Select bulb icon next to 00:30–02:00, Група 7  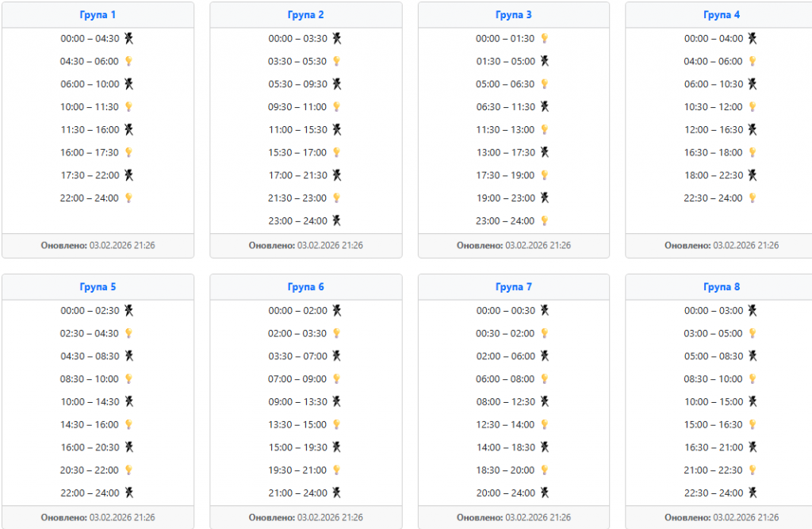(544, 334)
